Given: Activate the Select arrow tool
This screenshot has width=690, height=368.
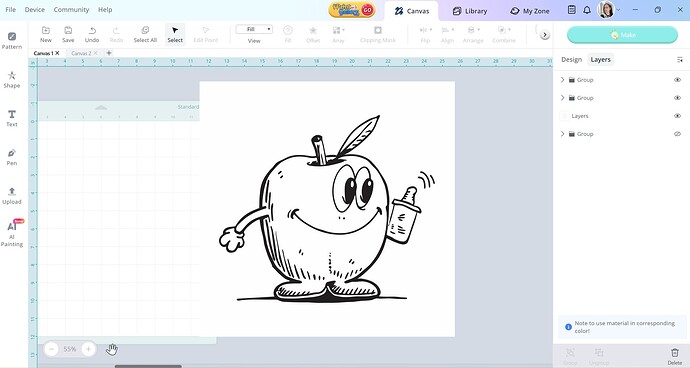Looking at the screenshot, I should 175,34.
